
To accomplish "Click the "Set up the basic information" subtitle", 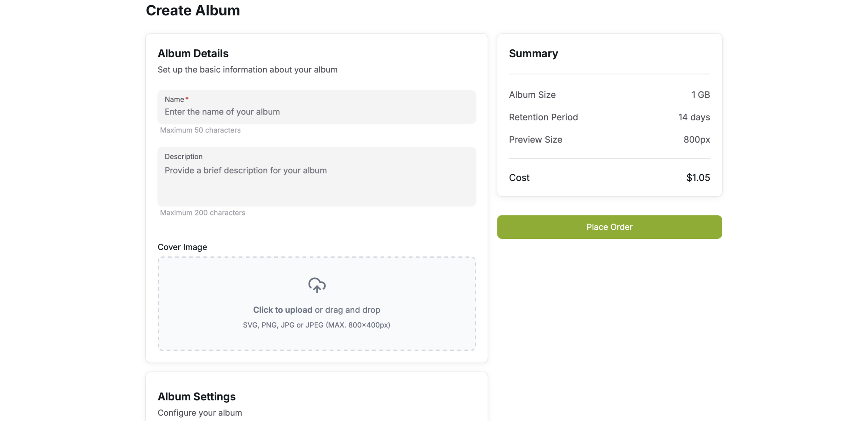I will point(247,70).
